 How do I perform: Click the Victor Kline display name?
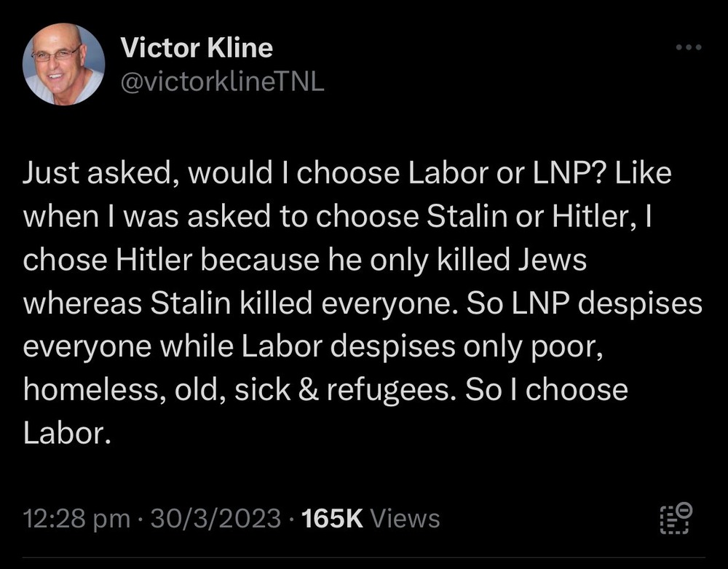[x=197, y=48]
